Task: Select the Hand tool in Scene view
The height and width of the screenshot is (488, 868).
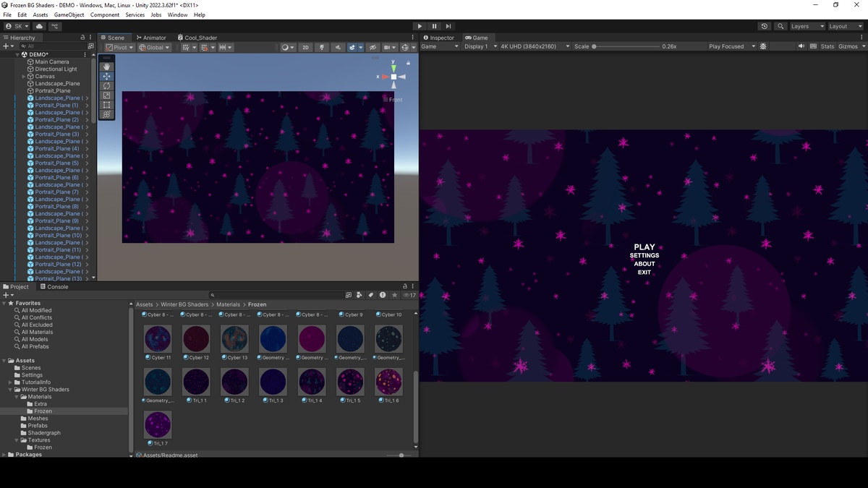Action: pyautogui.click(x=106, y=67)
